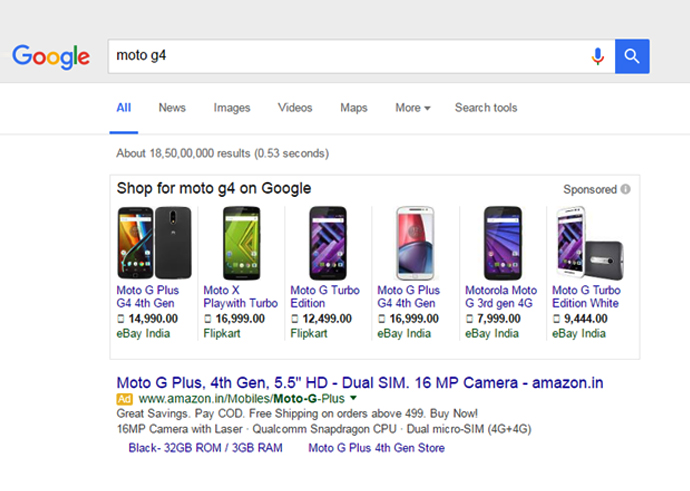Open the Maps results tab
Screen dimensions: 690x491
click(354, 108)
